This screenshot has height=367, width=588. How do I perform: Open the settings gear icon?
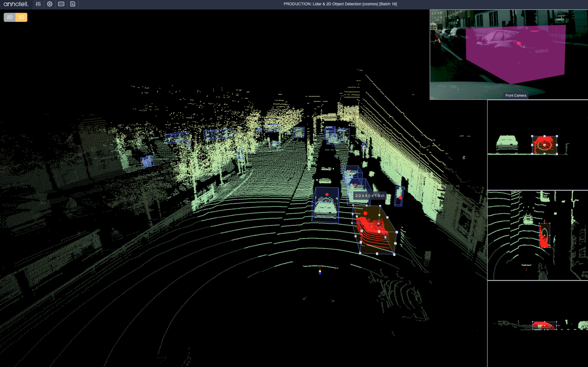(x=50, y=4)
